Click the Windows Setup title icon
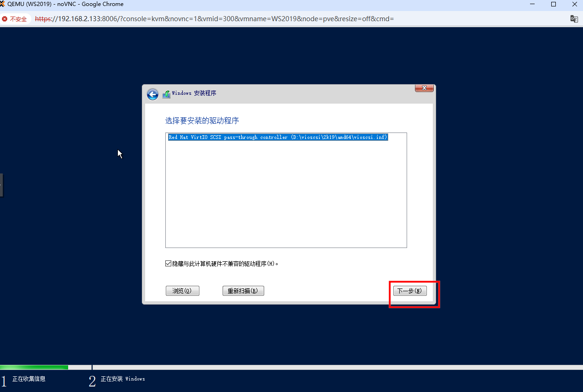Viewport: 583px width, 392px height. tap(166, 94)
